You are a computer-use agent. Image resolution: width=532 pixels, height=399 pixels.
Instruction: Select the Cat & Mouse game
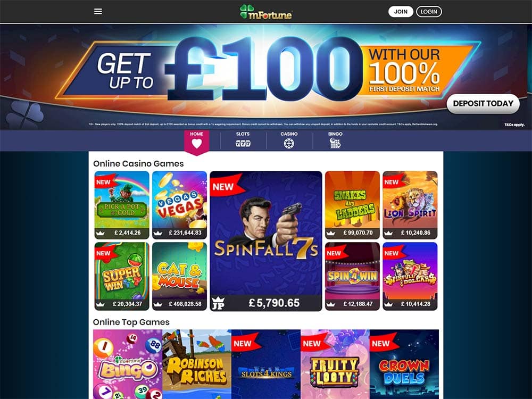pos(179,276)
